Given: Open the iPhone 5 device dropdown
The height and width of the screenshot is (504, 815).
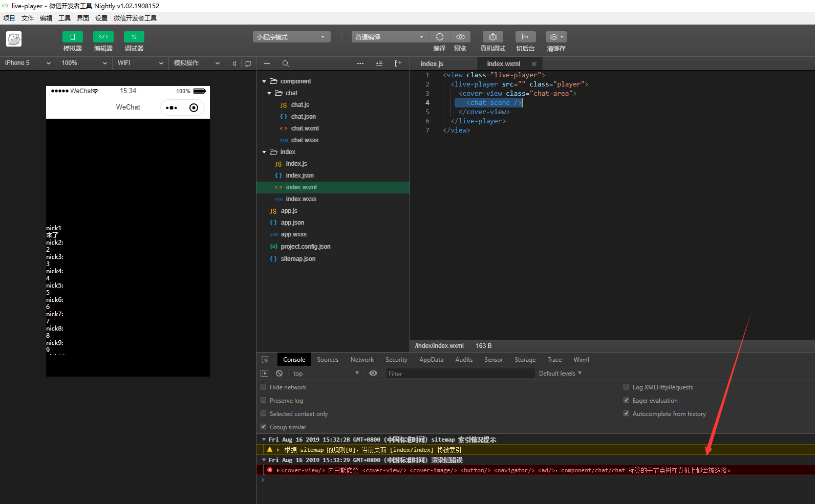Looking at the screenshot, I should 28,63.
